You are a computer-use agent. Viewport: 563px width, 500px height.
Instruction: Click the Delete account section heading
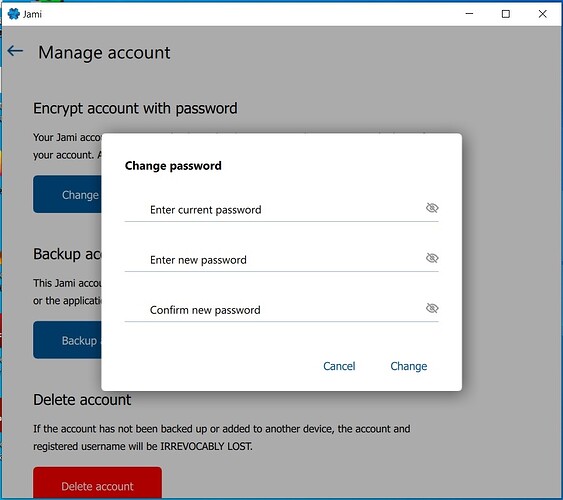point(82,400)
